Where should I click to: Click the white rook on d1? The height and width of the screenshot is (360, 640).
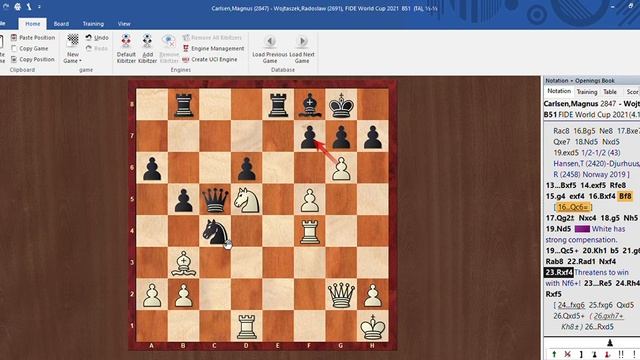tap(247, 327)
